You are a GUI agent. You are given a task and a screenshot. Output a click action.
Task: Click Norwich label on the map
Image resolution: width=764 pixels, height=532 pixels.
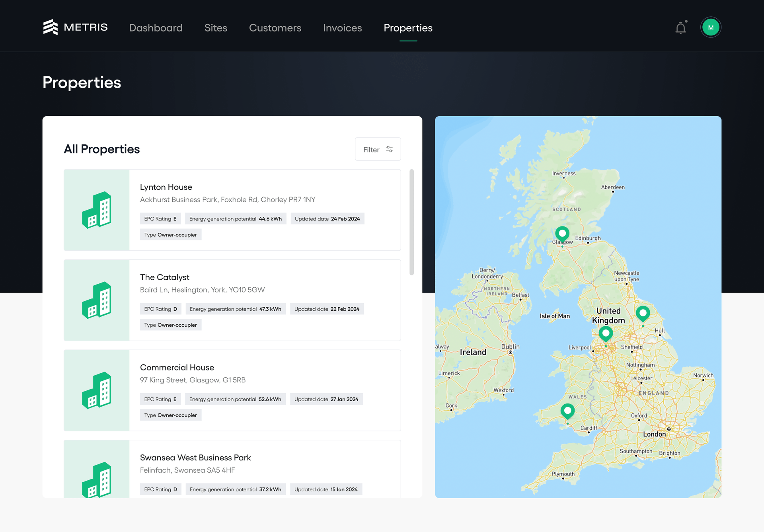pos(703,376)
